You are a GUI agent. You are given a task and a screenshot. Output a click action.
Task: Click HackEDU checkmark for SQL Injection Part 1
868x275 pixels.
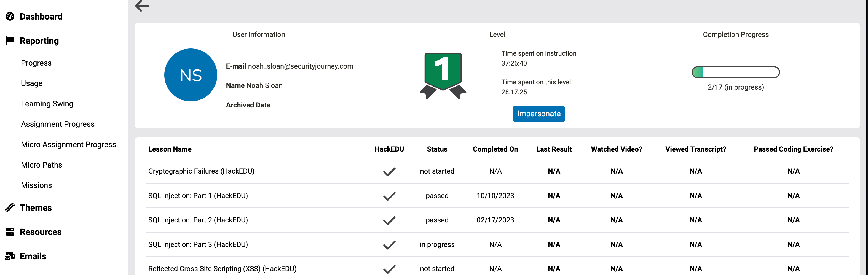(x=389, y=196)
